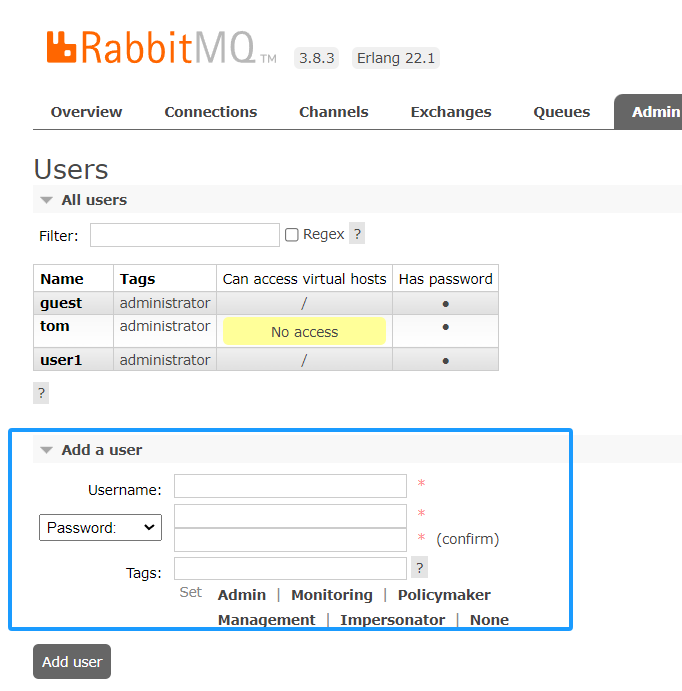The image size is (682, 691).
Task: Sort the table by Tags column
Action: point(137,279)
